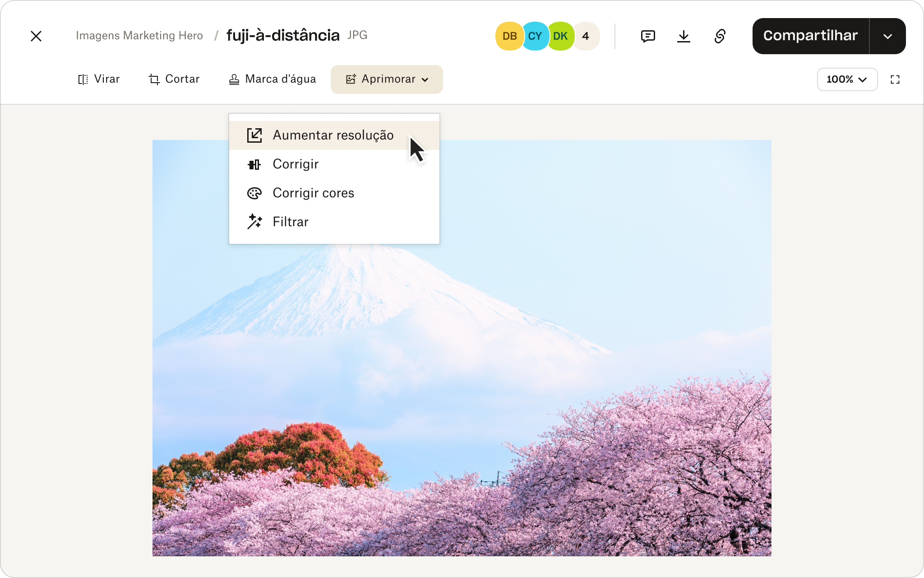Select the Virar flip tool

pos(98,79)
